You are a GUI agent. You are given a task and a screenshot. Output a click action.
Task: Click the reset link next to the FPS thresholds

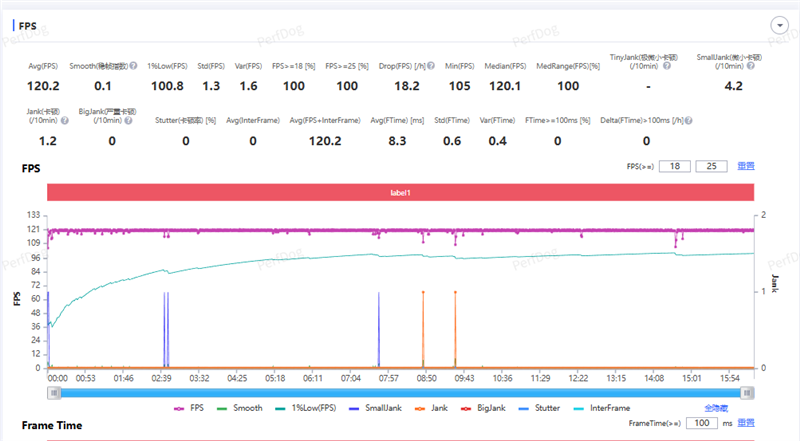point(745,166)
